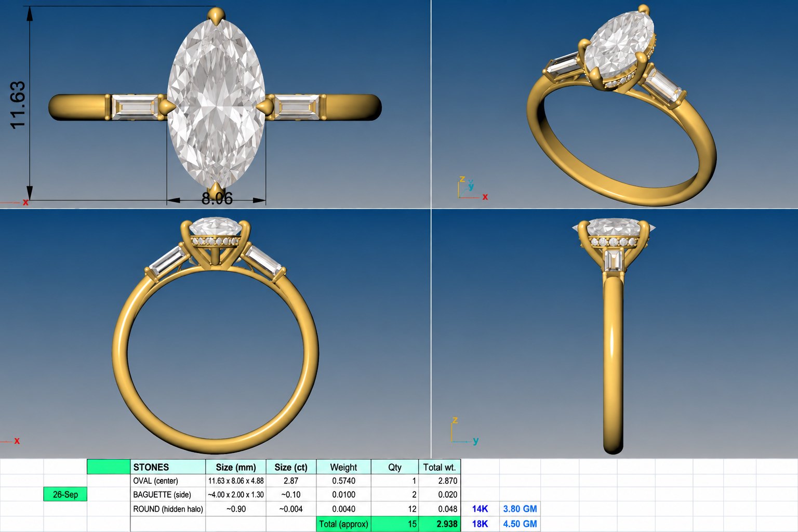
Task: Select the OVAL (center) row label
Action: coord(168,481)
